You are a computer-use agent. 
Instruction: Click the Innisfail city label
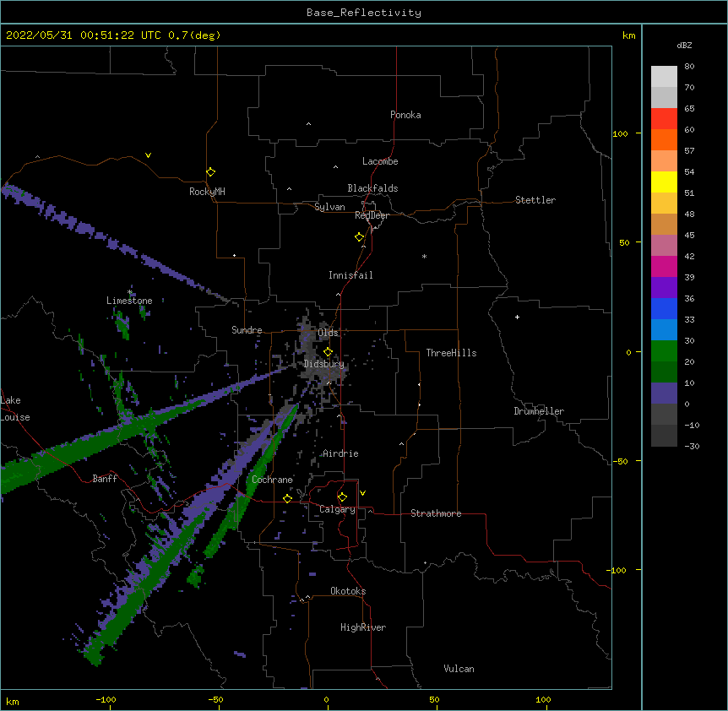350,275
